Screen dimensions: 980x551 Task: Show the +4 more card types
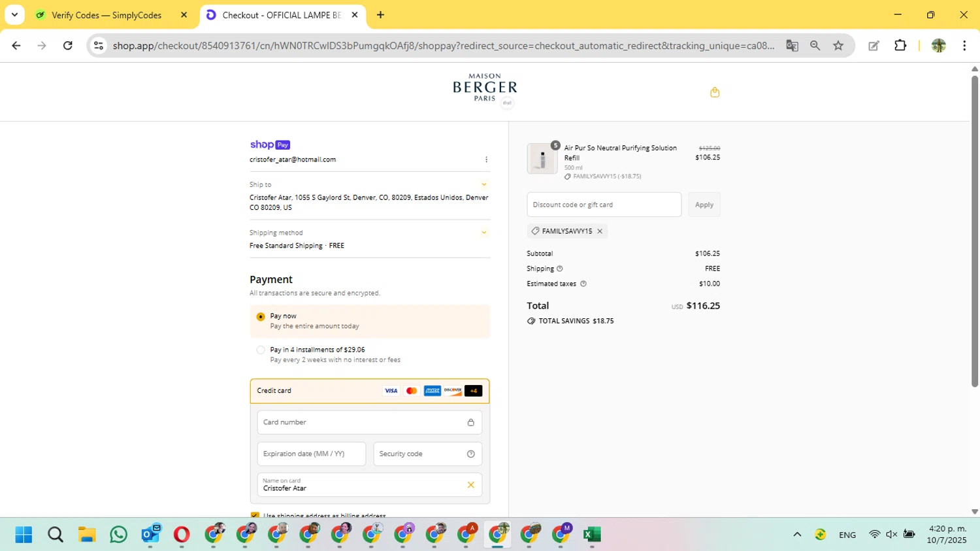(474, 391)
